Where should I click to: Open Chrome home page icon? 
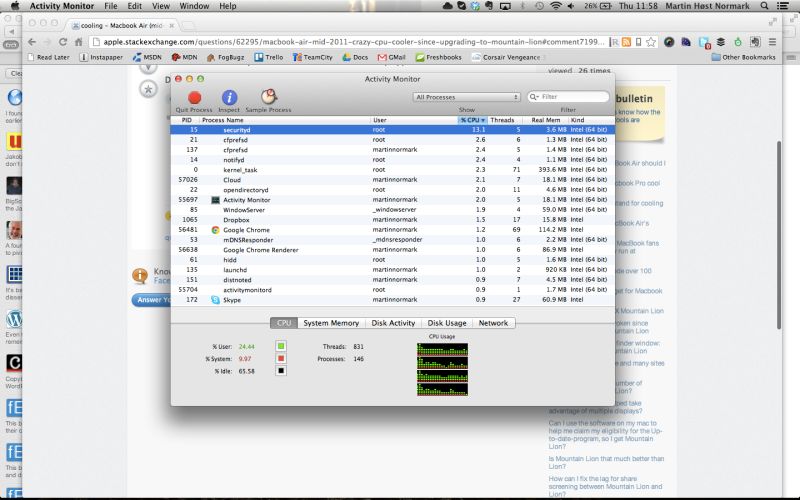78,42
